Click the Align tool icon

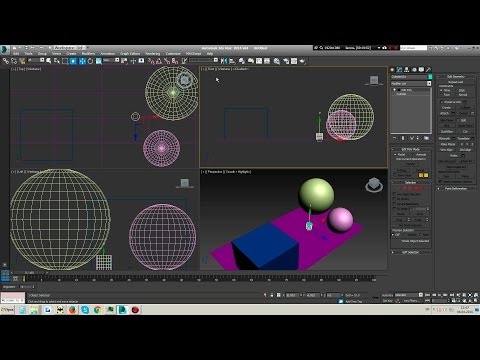pyautogui.click(x=232, y=61)
